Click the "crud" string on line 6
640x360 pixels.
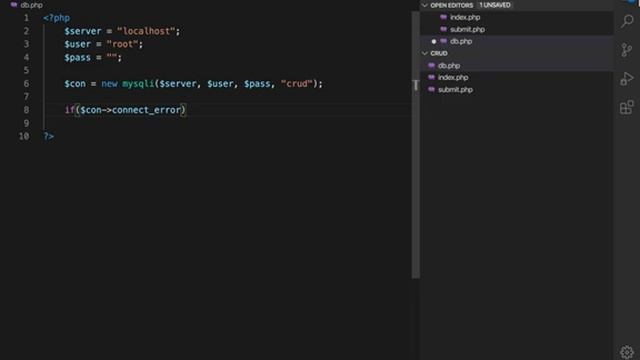point(297,84)
